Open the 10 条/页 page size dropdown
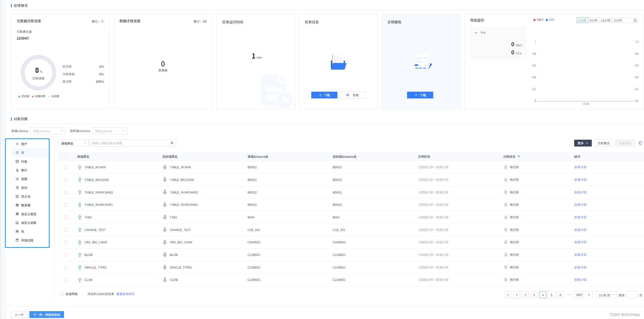The height and width of the screenshot is (319, 644). click(x=606, y=295)
